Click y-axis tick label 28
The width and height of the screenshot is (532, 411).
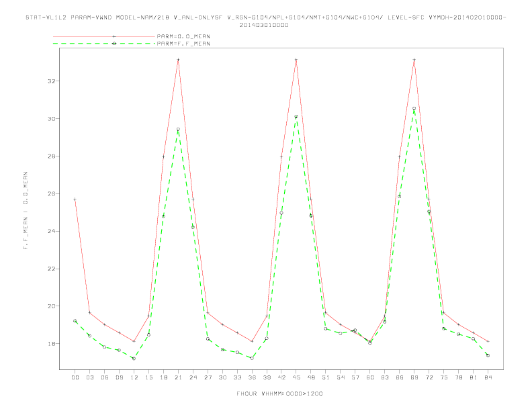pyautogui.click(x=52, y=156)
